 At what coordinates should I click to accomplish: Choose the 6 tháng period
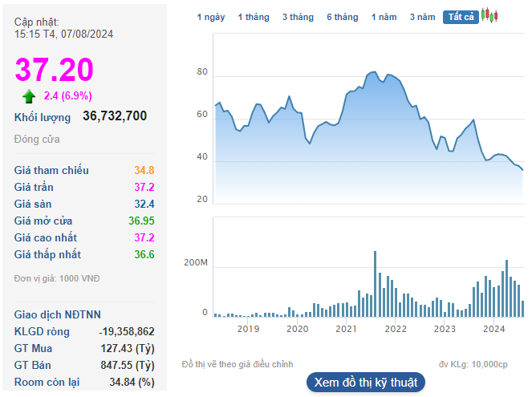coord(343,17)
